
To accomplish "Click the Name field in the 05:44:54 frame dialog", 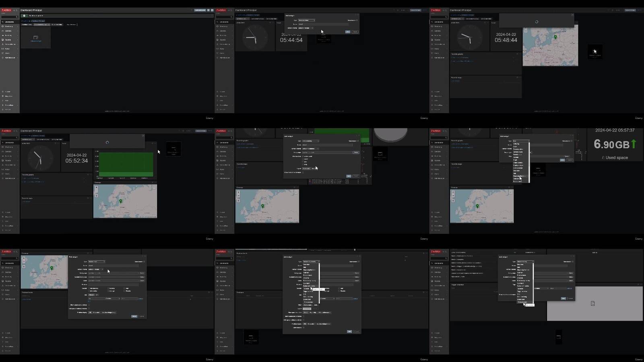I will 323,24.
